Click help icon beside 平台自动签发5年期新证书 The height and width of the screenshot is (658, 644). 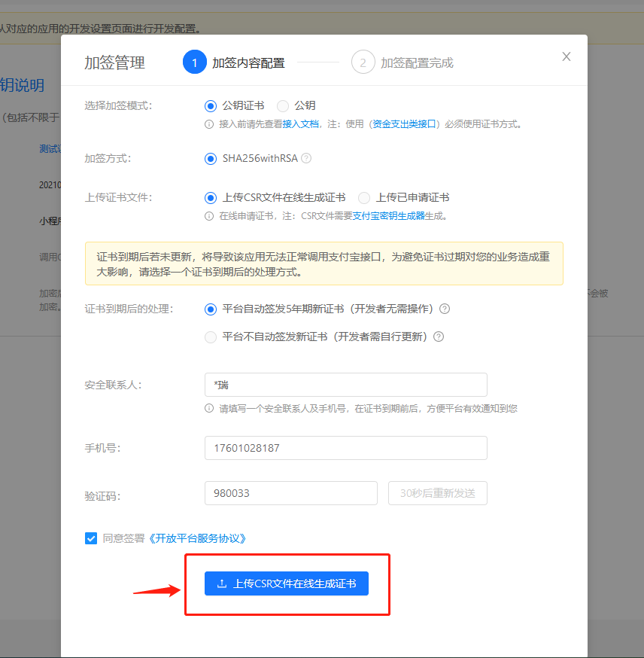(445, 309)
